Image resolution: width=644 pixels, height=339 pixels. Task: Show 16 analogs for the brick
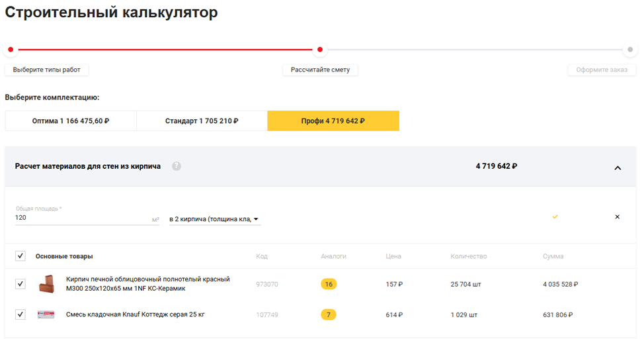(329, 284)
